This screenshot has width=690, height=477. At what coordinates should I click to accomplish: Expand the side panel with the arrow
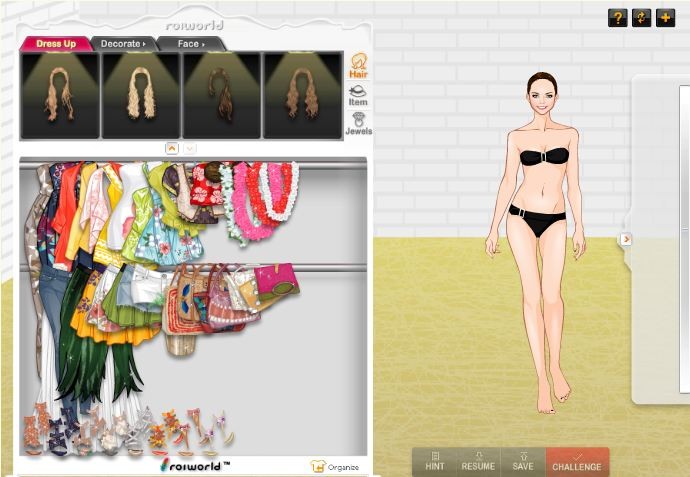tap(626, 239)
